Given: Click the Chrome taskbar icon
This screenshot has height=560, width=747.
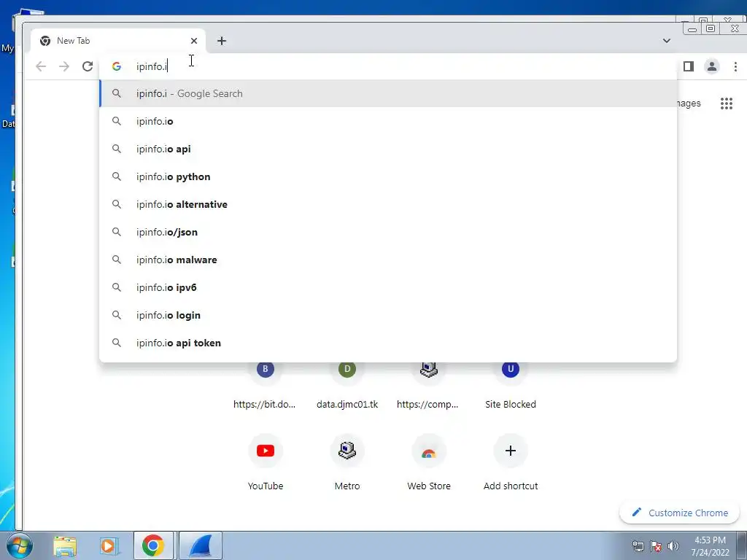Looking at the screenshot, I should (x=153, y=545).
